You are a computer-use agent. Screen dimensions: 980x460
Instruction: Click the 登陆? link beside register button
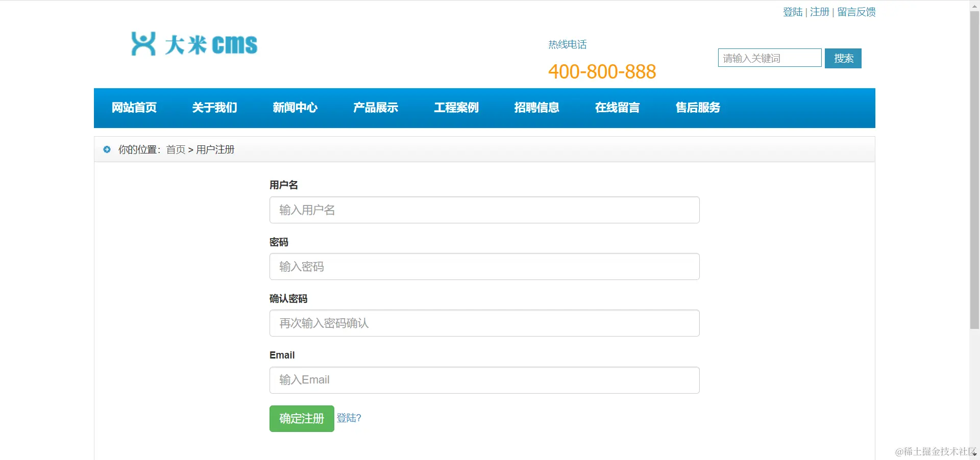pos(349,418)
